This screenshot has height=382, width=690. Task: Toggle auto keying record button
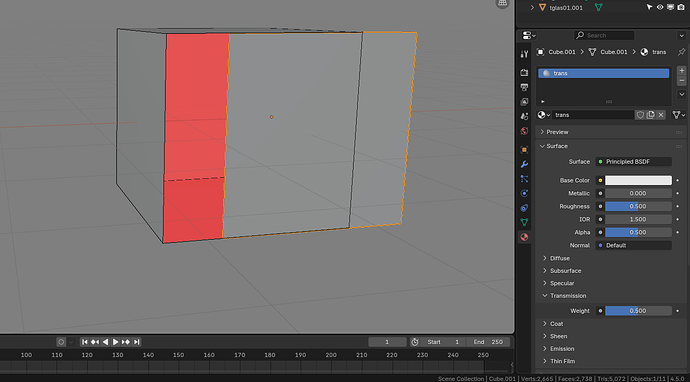point(61,342)
